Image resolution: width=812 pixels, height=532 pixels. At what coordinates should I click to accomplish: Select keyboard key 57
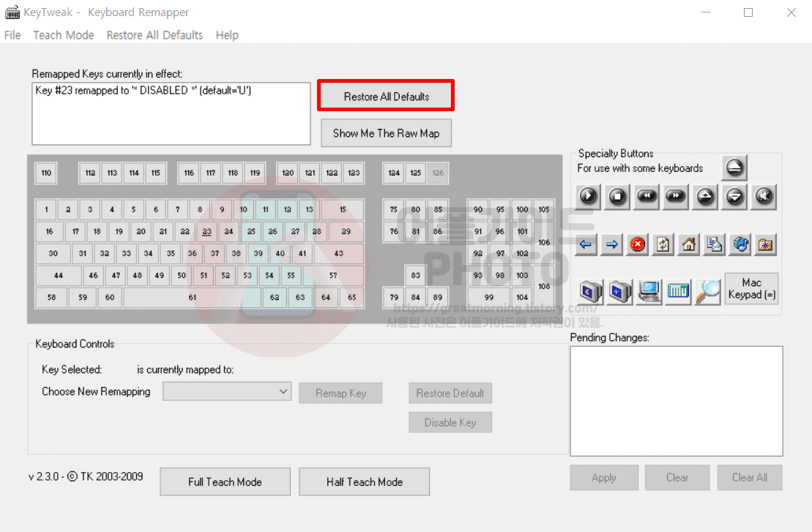333,275
